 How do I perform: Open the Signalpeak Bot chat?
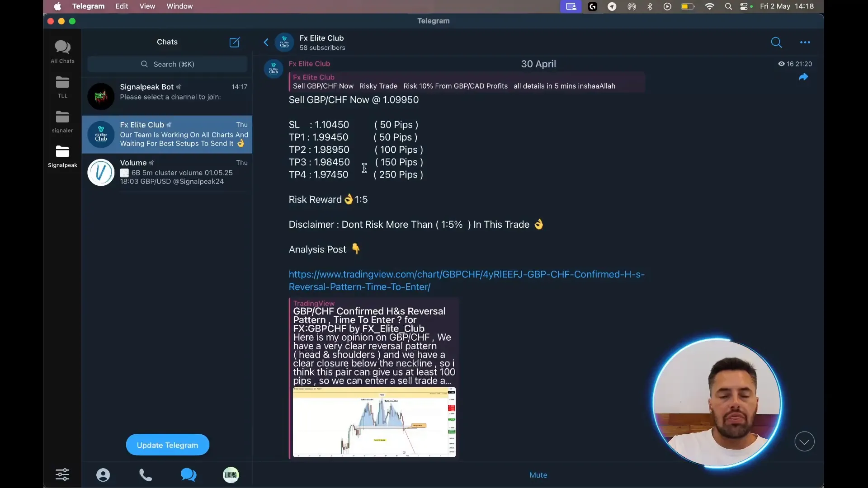click(167, 96)
